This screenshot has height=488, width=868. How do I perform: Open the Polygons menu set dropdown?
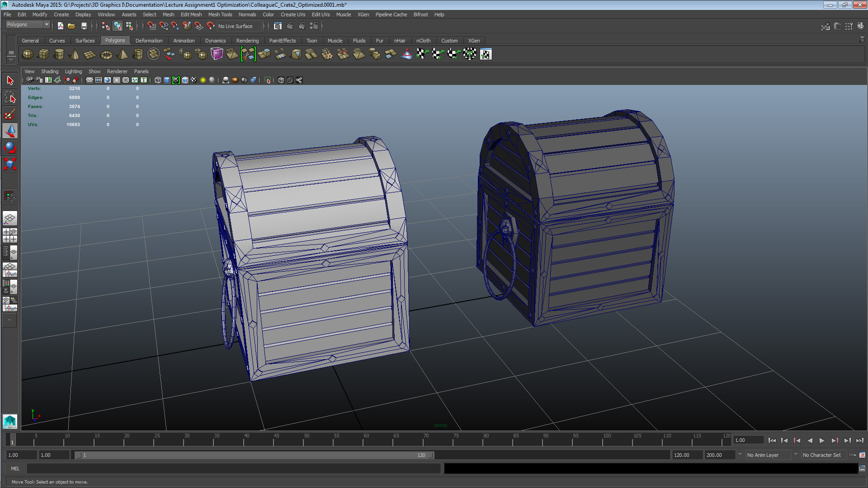27,25
